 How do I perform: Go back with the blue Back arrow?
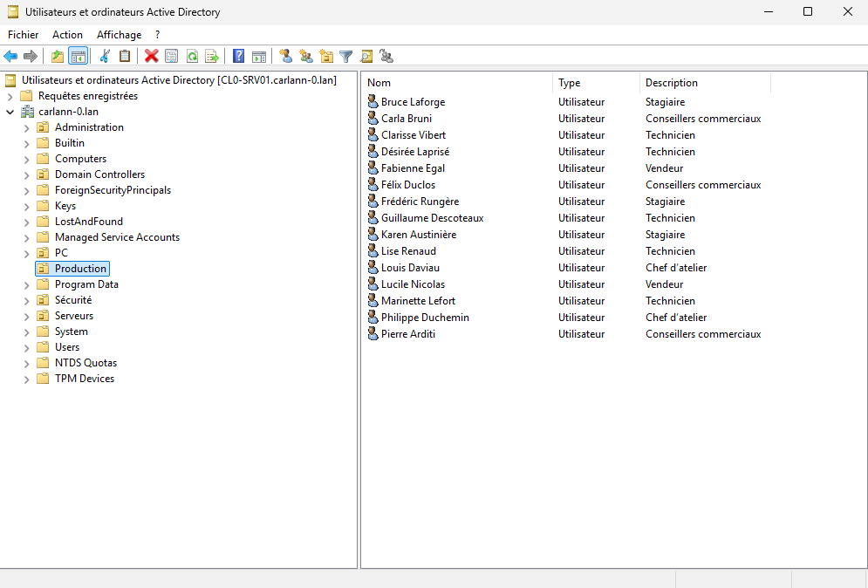[x=10, y=56]
